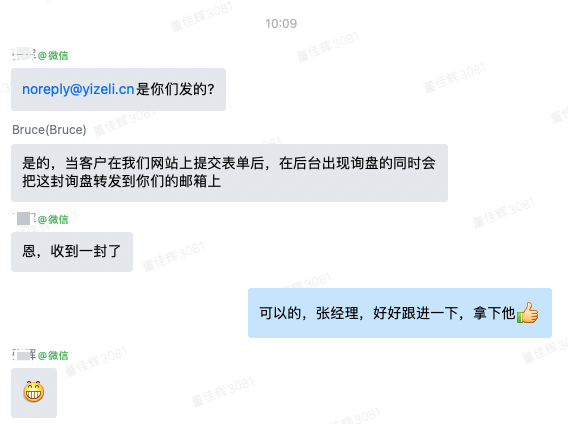Click the blurred avatar name before first @微信

24,54
